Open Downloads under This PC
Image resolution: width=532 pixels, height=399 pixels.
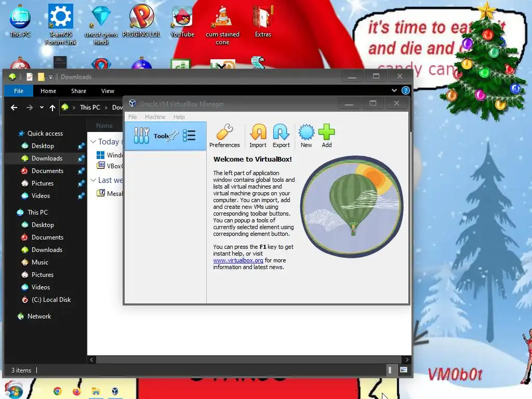pos(47,250)
